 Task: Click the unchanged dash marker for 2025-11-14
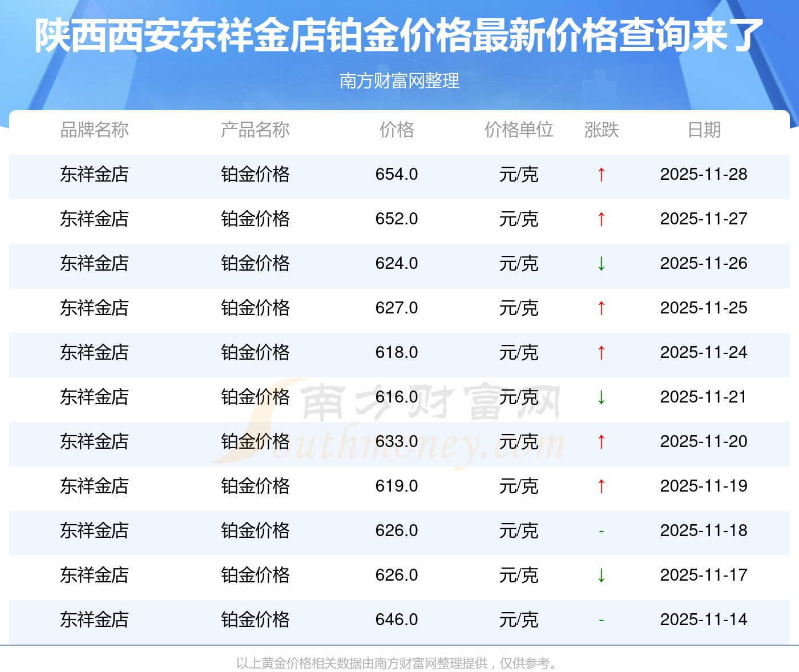tap(601, 620)
